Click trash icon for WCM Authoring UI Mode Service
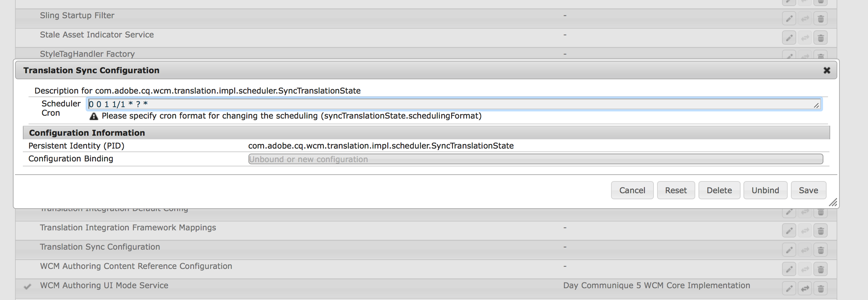The height and width of the screenshot is (300, 868). pyautogui.click(x=821, y=289)
